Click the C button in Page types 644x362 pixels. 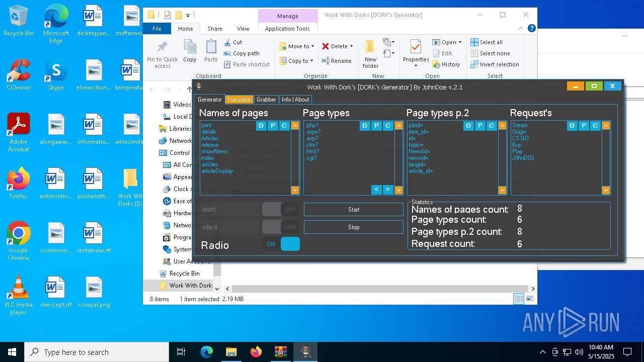[388, 126]
